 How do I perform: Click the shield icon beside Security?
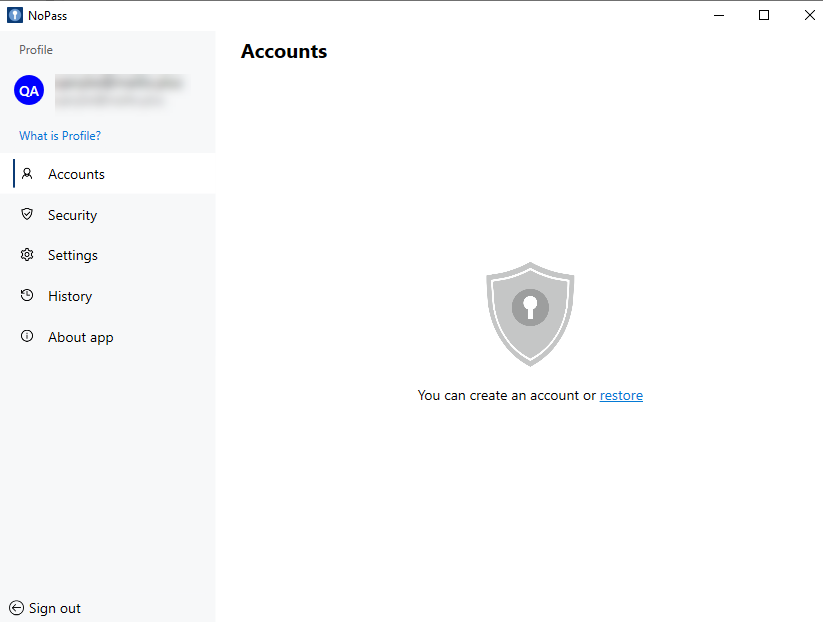pyautogui.click(x=27, y=214)
